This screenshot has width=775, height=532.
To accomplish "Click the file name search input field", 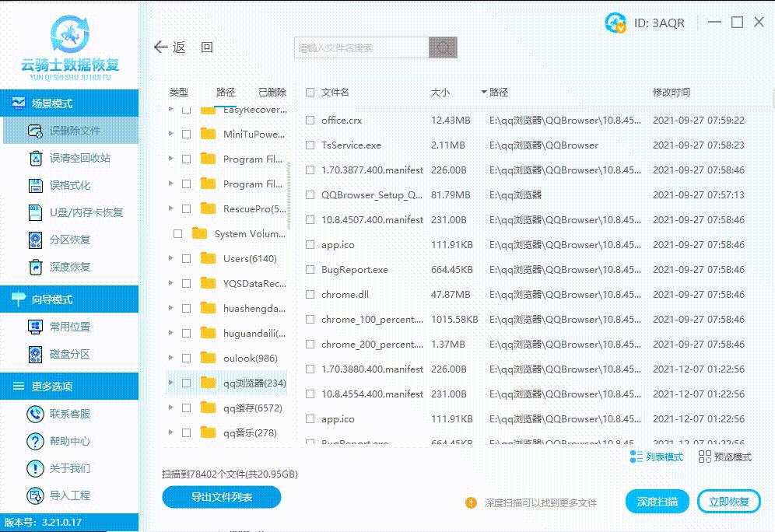I will click(x=361, y=48).
